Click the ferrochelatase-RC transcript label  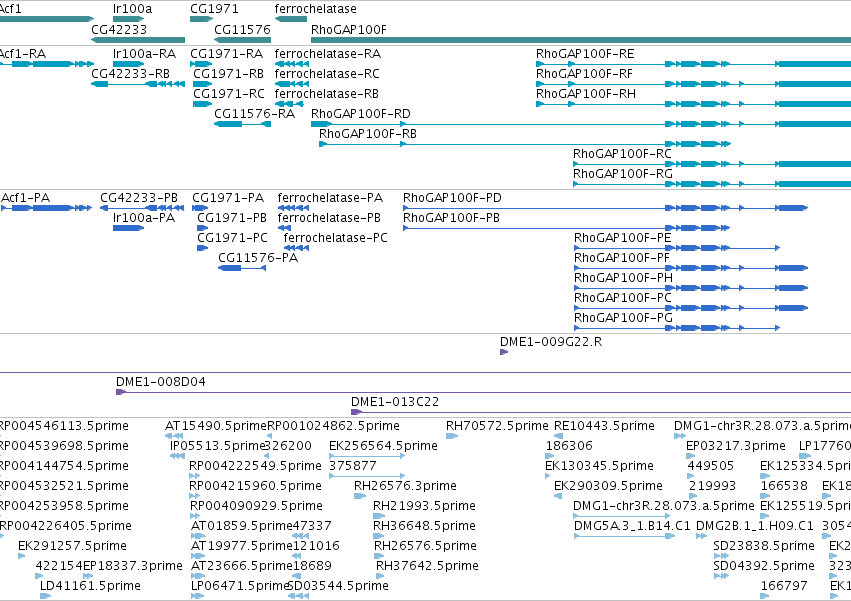[x=327, y=74]
